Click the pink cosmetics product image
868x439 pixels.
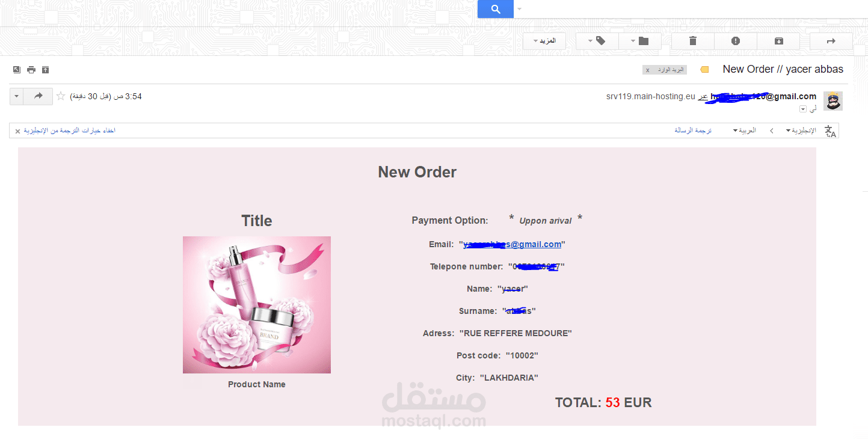(257, 305)
